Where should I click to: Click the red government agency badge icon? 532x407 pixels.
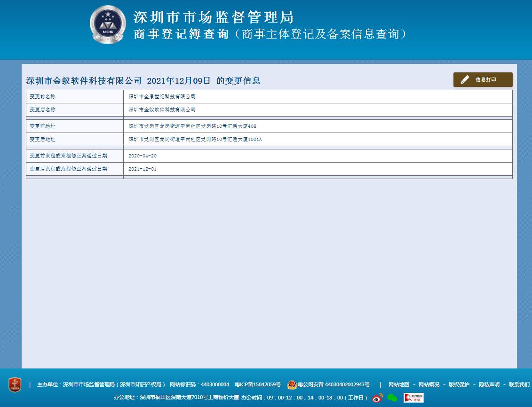(15, 385)
